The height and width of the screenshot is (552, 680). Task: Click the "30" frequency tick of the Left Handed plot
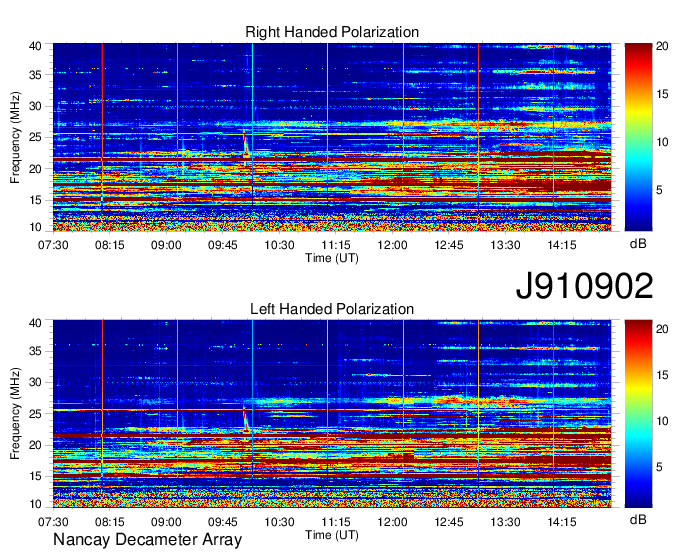(x=35, y=382)
